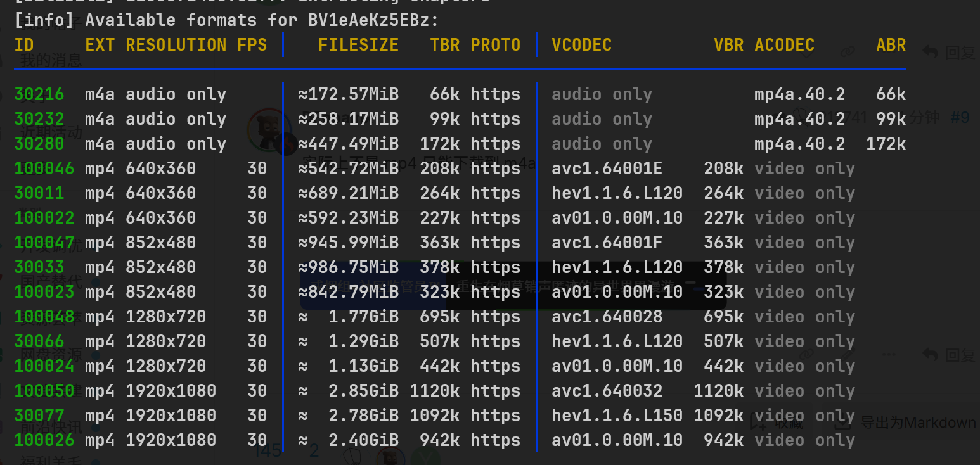Viewport: 980px width, 465px height.
Task: Click the 收藏 bookmark button
Action: click(x=778, y=422)
